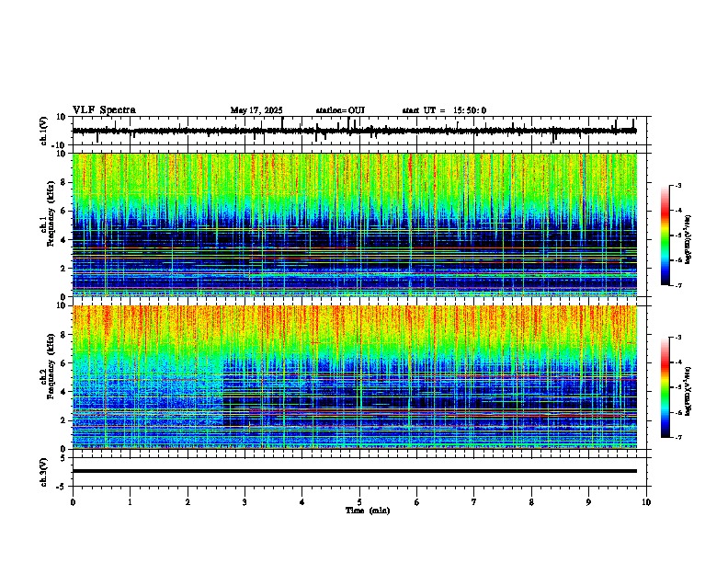Click the ch.2 spectrogram panel
The width and height of the screenshot is (728, 563).
[x=354, y=377]
